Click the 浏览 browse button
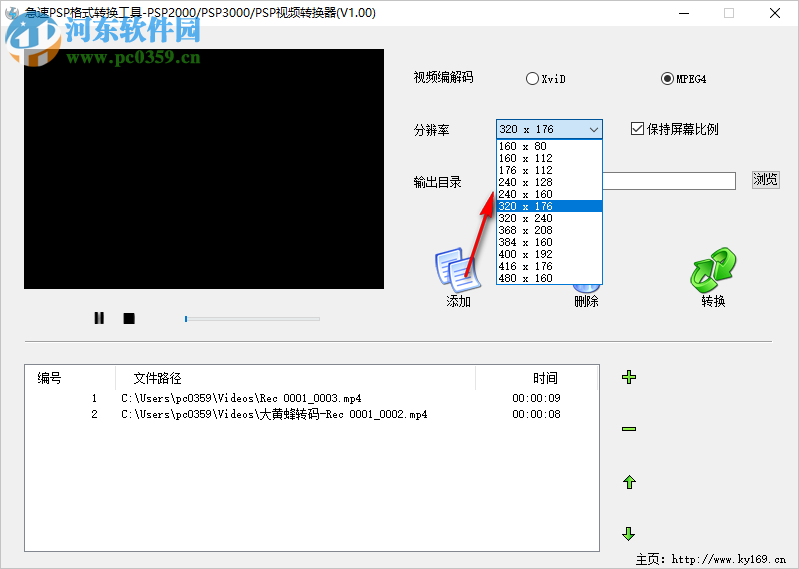The height and width of the screenshot is (569, 799). (765, 179)
